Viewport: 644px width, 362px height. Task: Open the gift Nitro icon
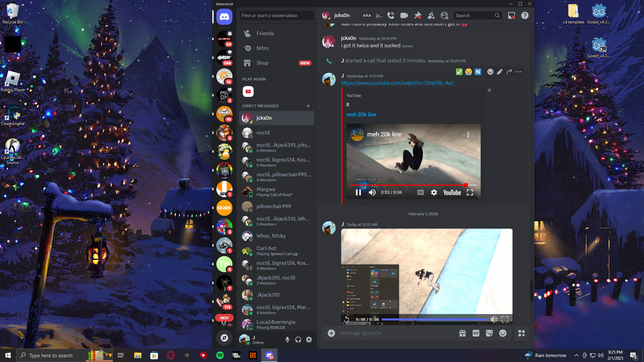click(x=463, y=333)
